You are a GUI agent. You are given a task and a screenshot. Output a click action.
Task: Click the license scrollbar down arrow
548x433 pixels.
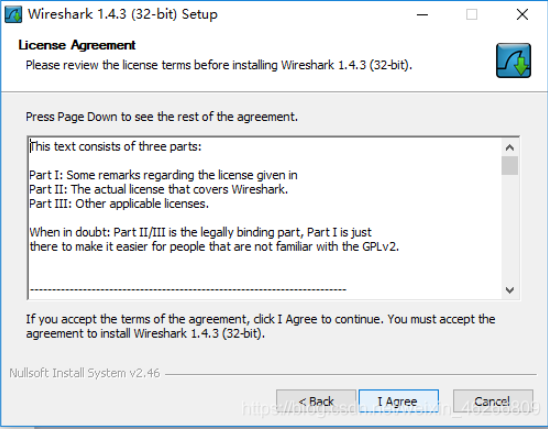(x=510, y=290)
